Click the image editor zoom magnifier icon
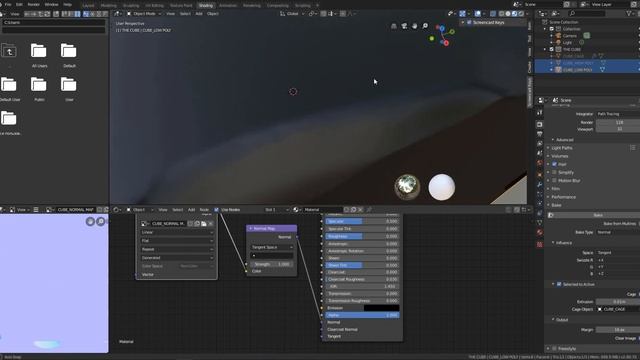 pos(100,221)
